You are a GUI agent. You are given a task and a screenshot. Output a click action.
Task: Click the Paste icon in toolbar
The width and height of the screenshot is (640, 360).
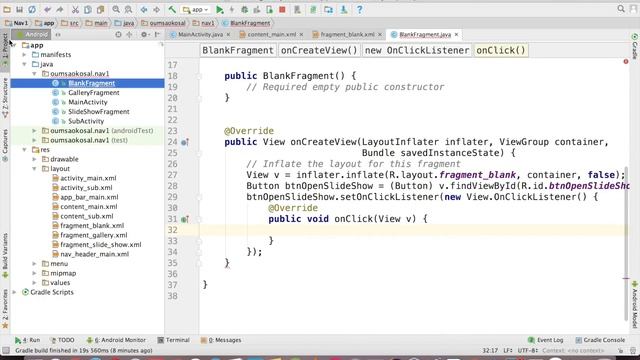click(x=100, y=9)
